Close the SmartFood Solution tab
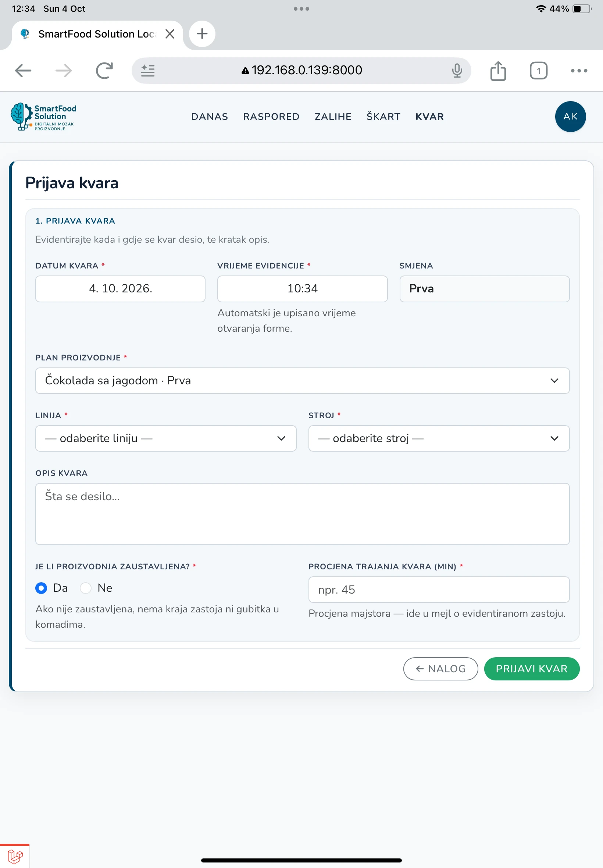The image size is (603, 868). (x=170, y=34)
